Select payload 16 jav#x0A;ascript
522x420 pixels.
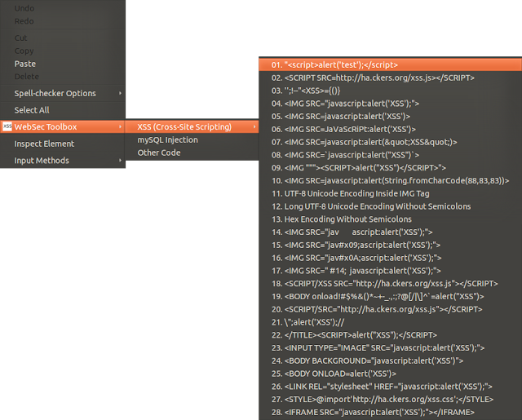(x=390, y=258)
